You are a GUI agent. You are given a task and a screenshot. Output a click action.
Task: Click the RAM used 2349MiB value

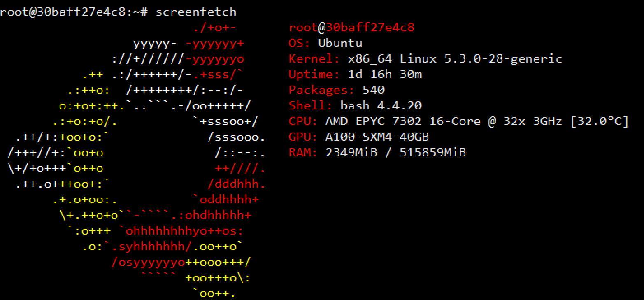point(351,153)
